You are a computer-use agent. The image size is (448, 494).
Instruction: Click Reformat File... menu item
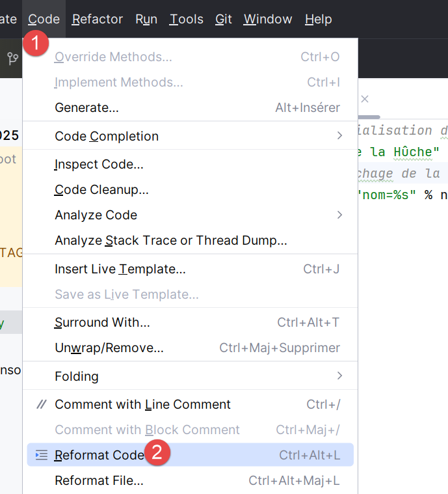pyautogui.click(x=99, y=481)
